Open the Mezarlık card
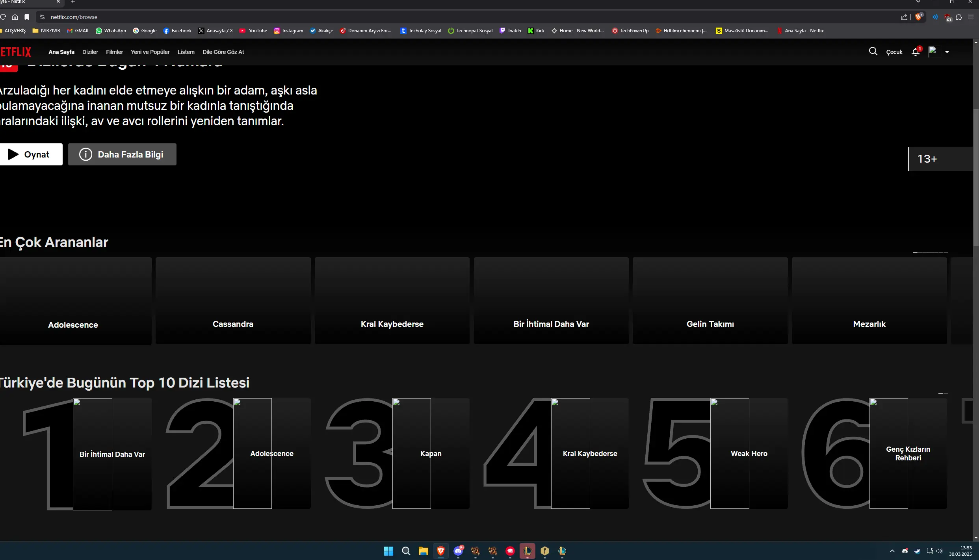This screenshot has height=560, width=979. point(869,301)
